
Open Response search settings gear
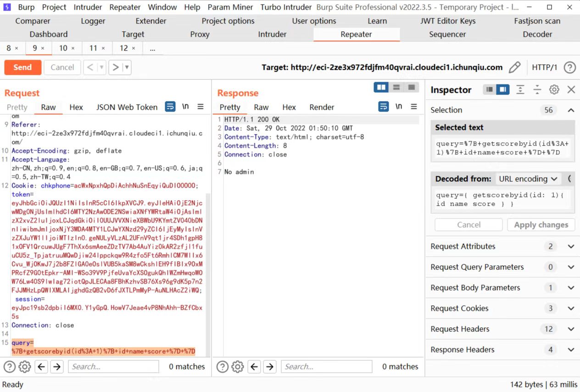coord(238,366)
